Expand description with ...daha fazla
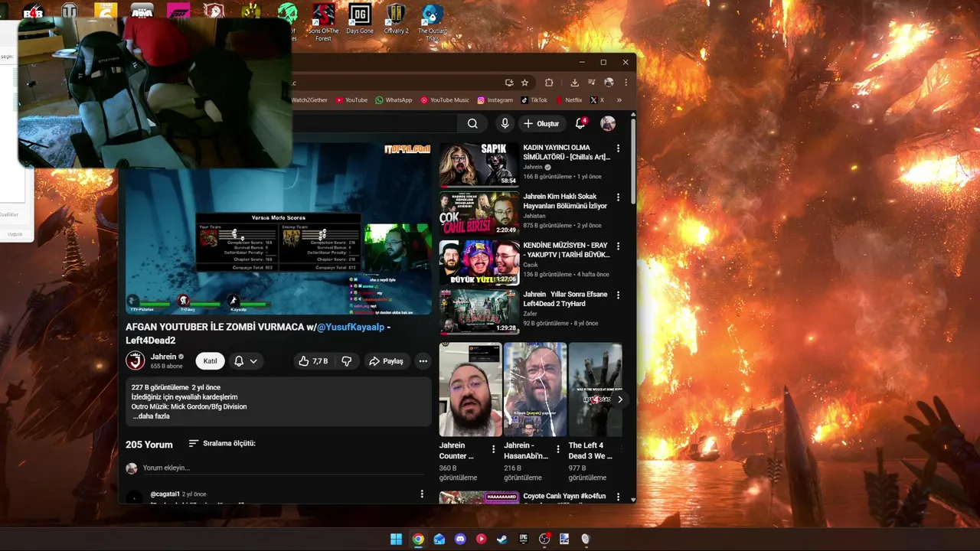 [x=151, y=416]
